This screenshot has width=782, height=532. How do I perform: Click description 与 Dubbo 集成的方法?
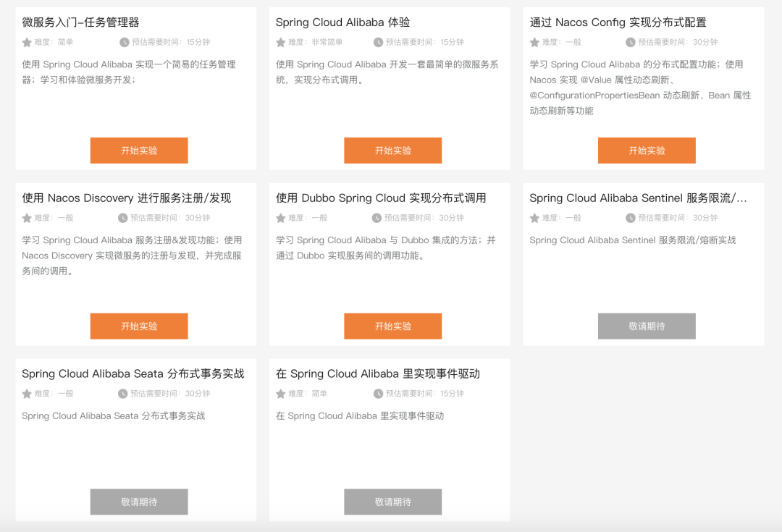[385, 248]
